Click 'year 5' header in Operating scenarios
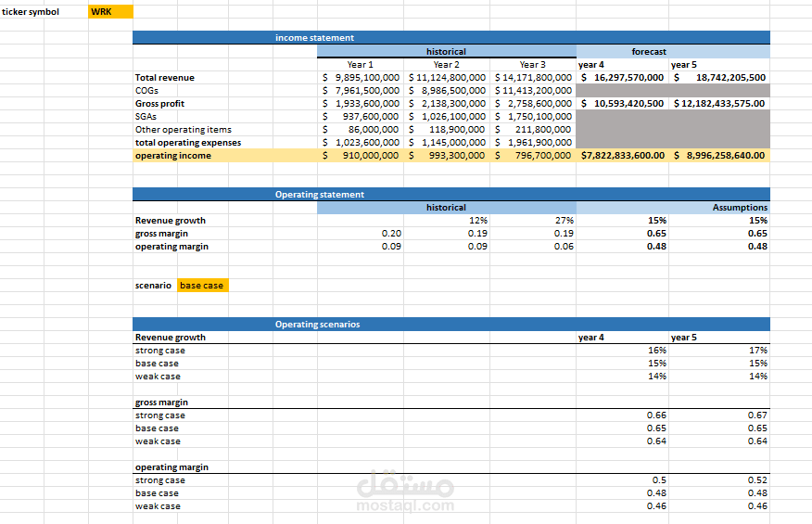 tap(719, 337)
